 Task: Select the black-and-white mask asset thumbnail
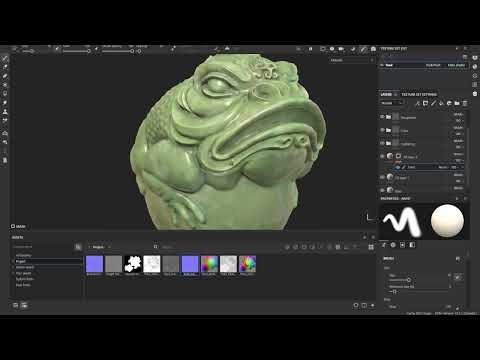(x=133, y=264)
